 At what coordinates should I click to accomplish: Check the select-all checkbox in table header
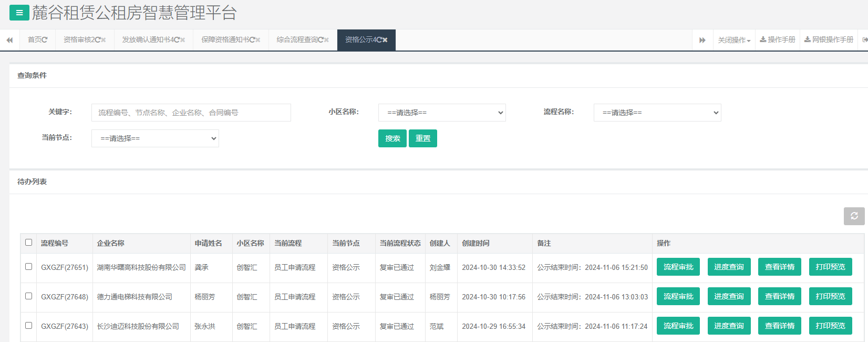(29, 243)
